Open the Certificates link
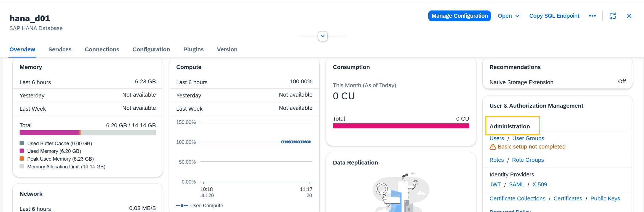This screenshot has height=212, width=644. coord(568,198)
